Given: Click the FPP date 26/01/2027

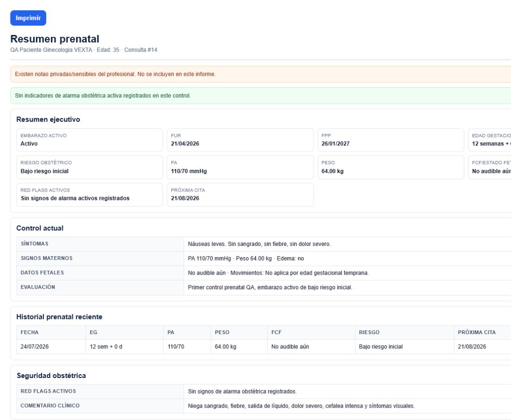Looking at the screenshot, I should tap(335, 143).
